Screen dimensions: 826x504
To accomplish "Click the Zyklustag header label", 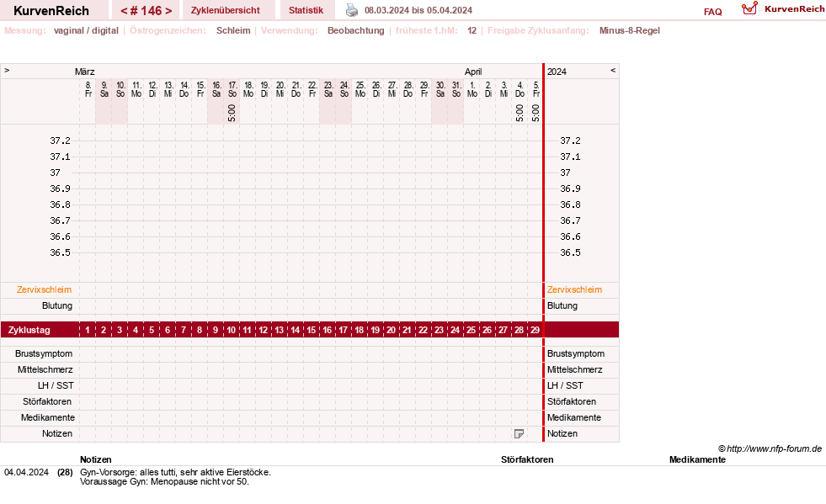I will (x=29, y=330).
